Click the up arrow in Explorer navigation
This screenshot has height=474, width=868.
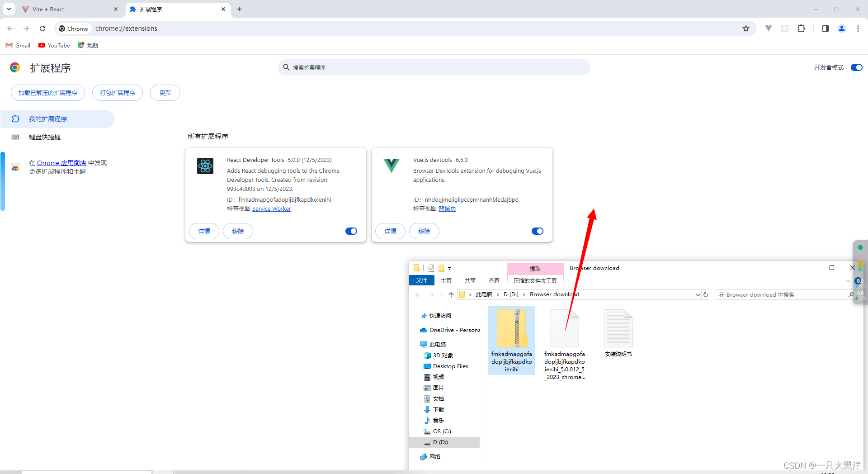[x=451, y=294]
